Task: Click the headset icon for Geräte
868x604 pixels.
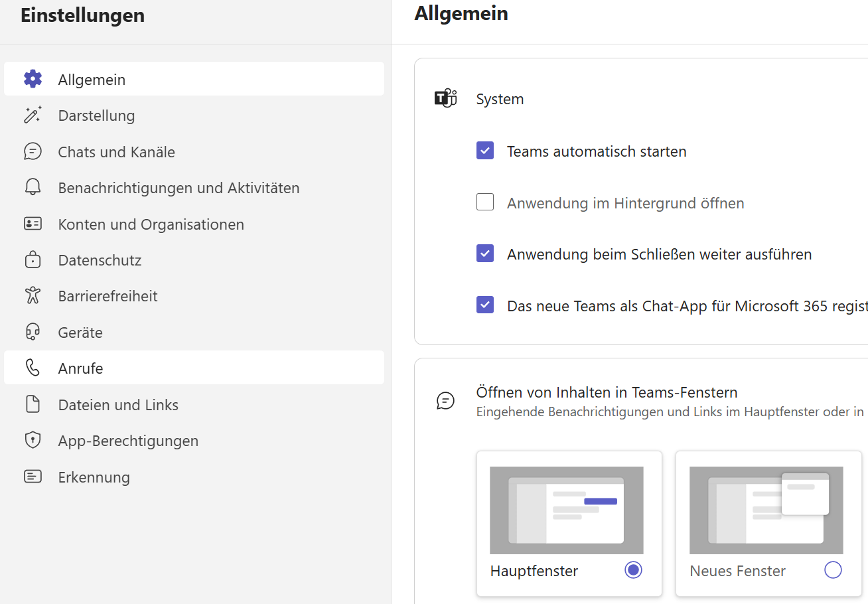Action: click(33, 332)
